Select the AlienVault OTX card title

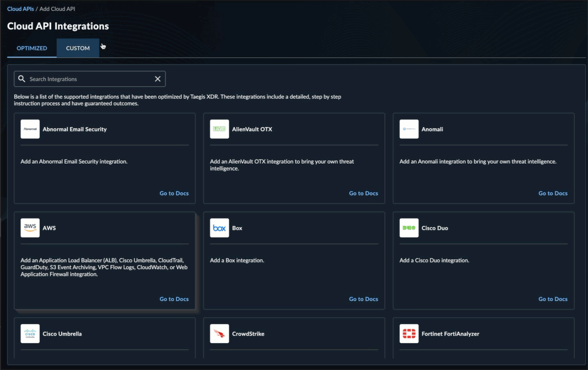click(x=252, y=129)
